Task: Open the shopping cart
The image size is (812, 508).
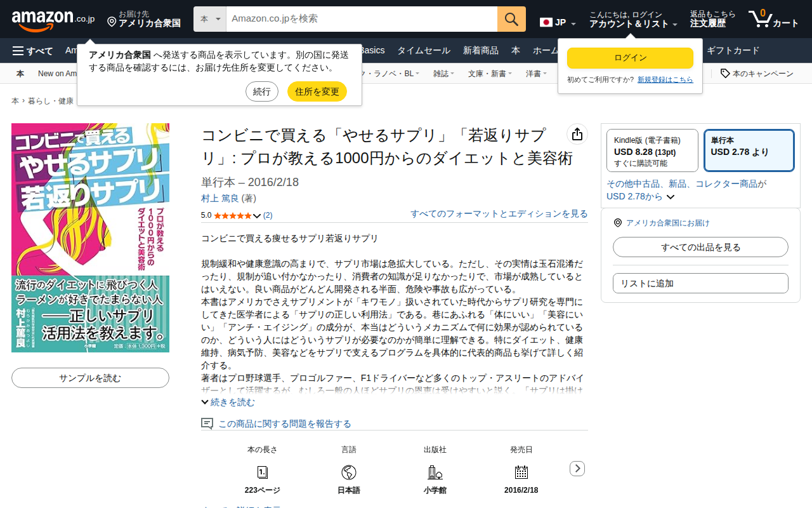Action: pos(773,19)
